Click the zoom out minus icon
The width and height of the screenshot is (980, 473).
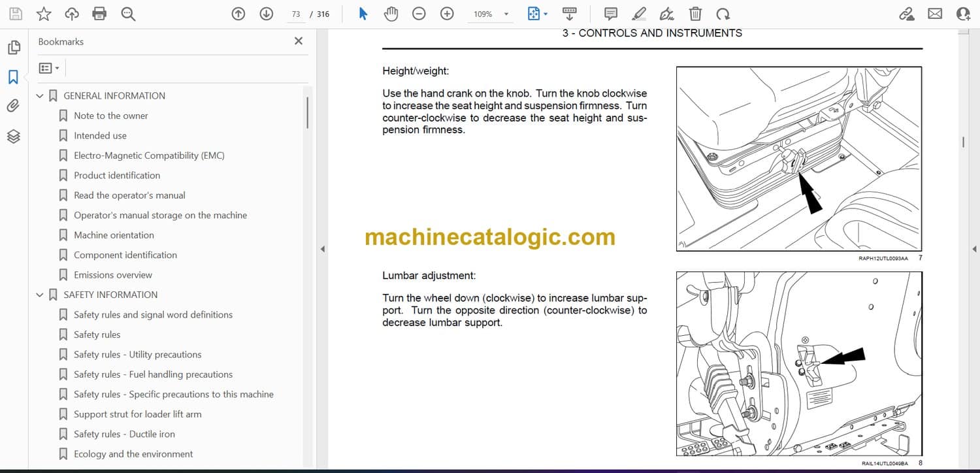[x=419, y=14]
